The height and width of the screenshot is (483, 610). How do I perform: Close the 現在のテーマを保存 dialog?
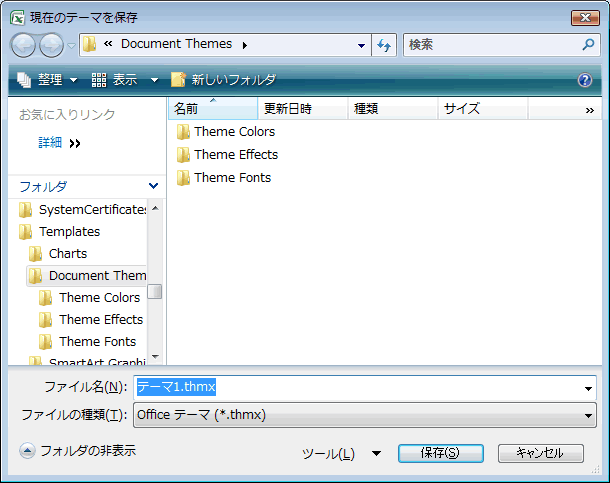pyautogui.click(x=585, y=18)
